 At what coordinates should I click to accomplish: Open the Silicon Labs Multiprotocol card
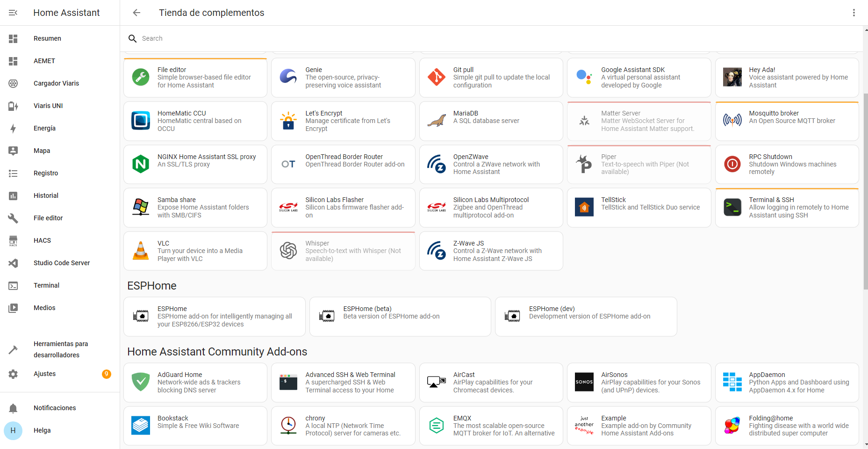pyautogui.click(x=491, y=208)
